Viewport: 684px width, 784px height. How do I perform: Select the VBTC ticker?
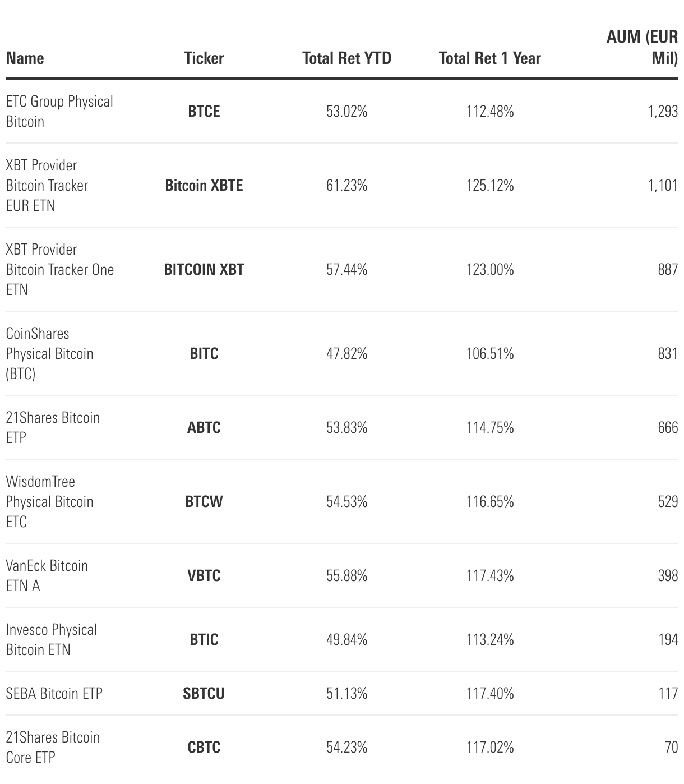[x=204, y=575]
